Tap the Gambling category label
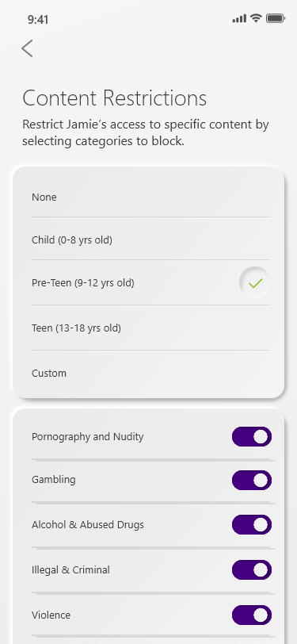The image size is (297, 644). 53,480
